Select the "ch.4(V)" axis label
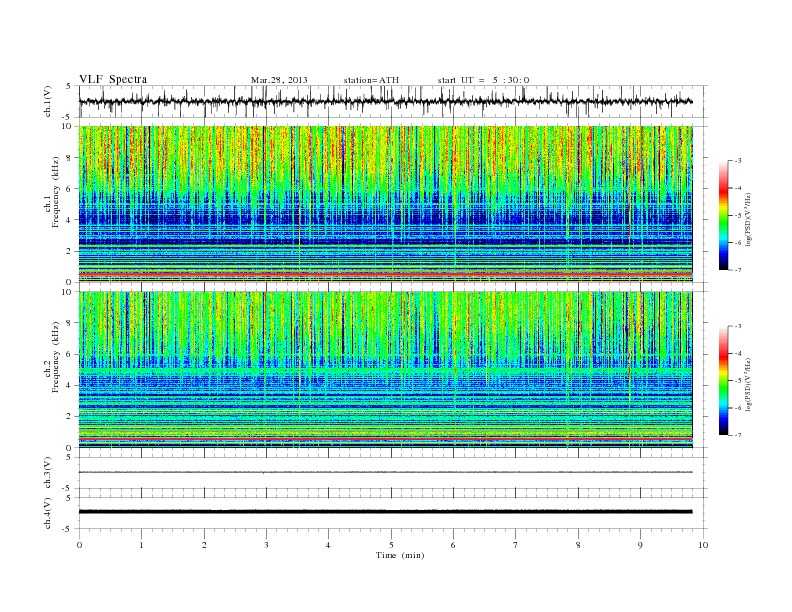 click(x=47, y=513)
